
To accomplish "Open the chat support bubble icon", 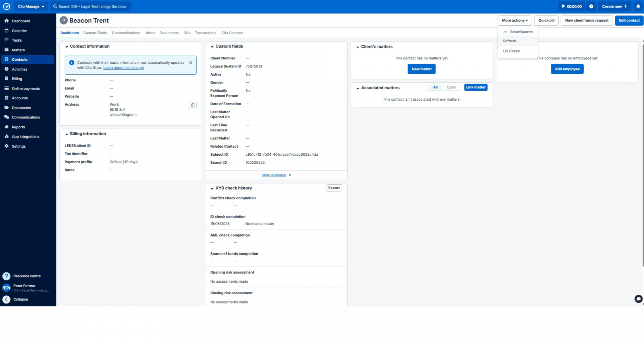I will [x=638, y=299].
